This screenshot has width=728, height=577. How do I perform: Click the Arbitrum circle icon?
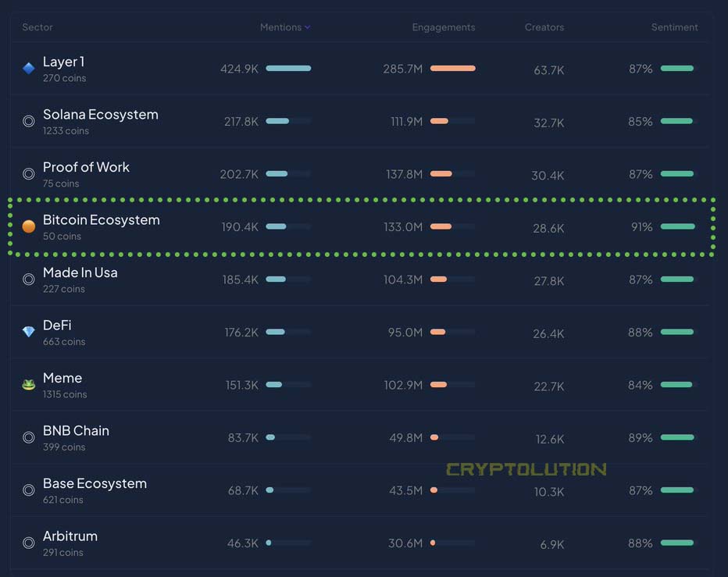coord(29,543)
